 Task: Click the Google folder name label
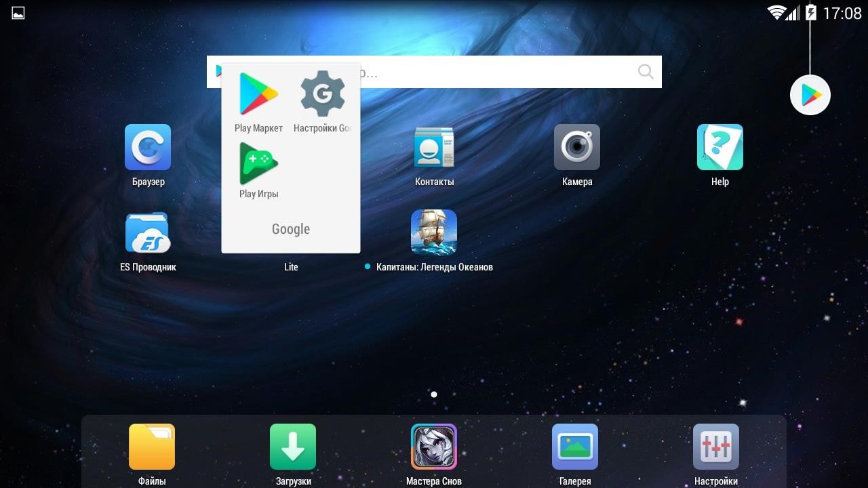pyautogui.click(x=291, y=229)
